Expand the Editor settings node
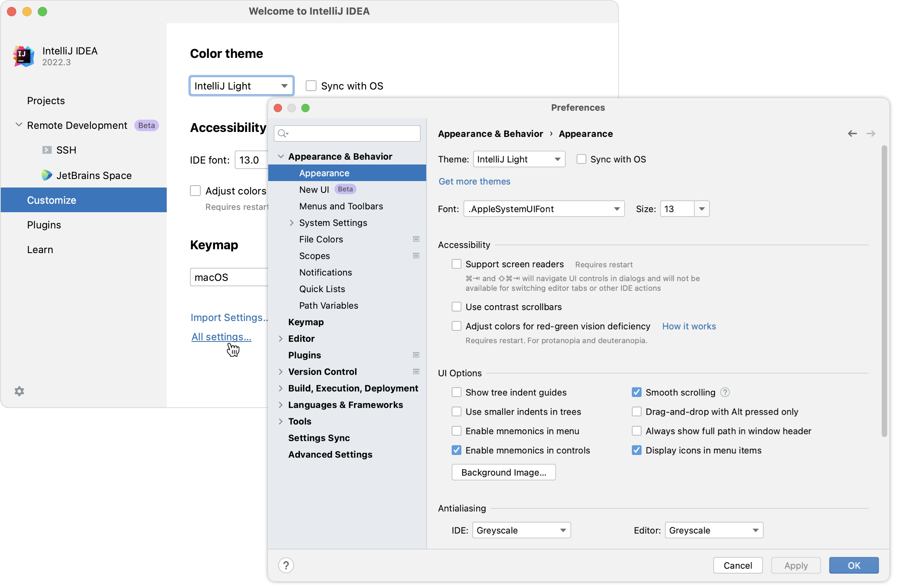 tap(281, 338)
